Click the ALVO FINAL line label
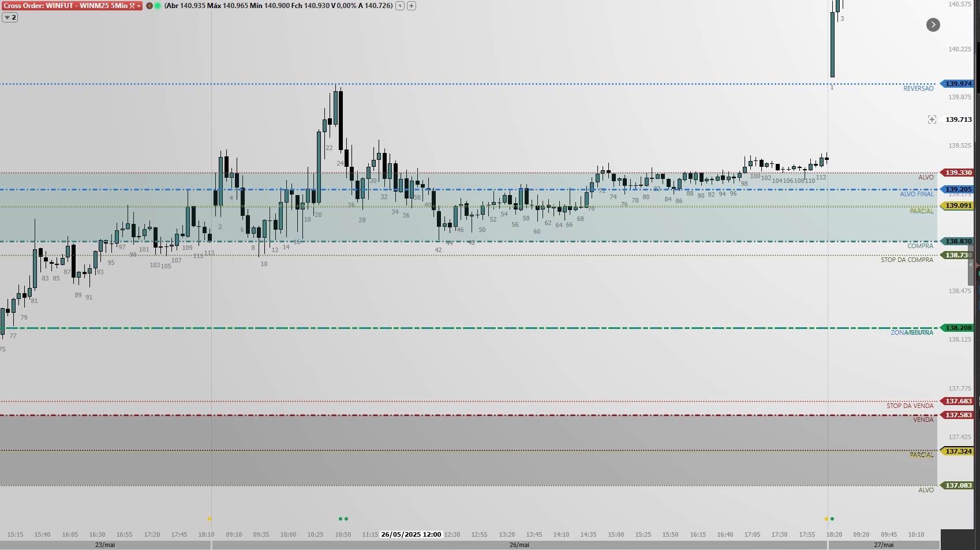Viewport: 980px width, 550px height. point(917,194)
